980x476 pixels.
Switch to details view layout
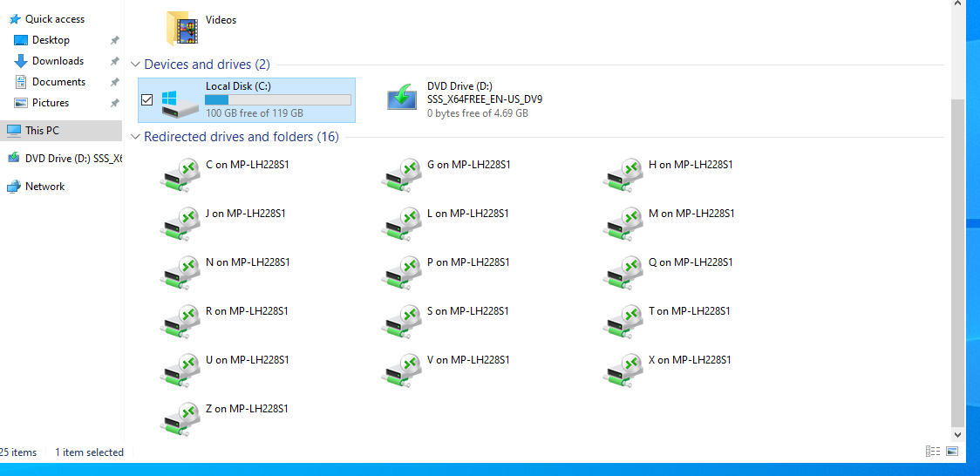pyautogui.click(x=933, y=452)
